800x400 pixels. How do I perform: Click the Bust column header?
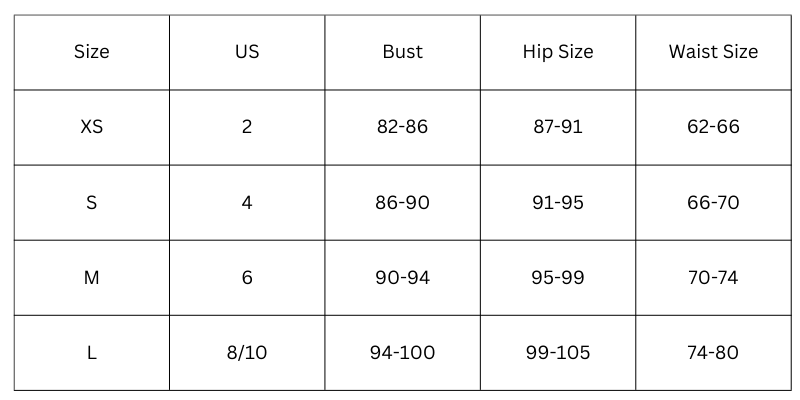coord(402,52)
